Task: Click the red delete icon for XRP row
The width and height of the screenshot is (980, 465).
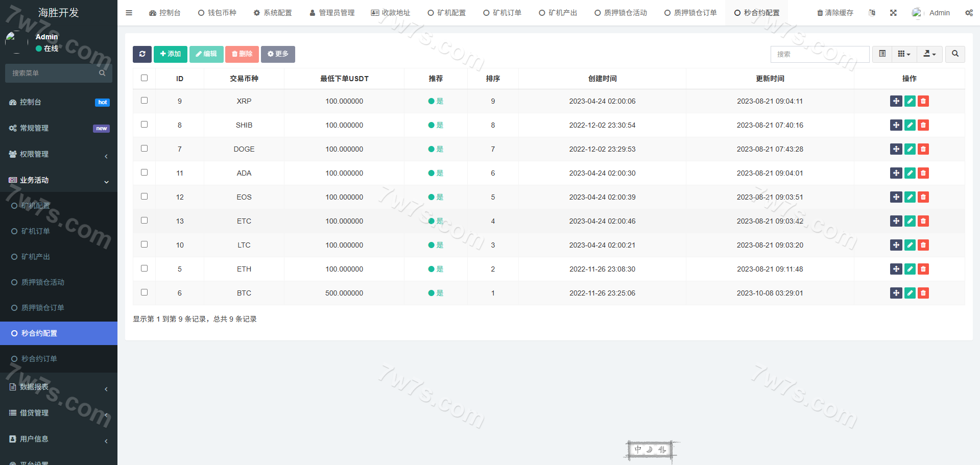Action: point(923,101)
